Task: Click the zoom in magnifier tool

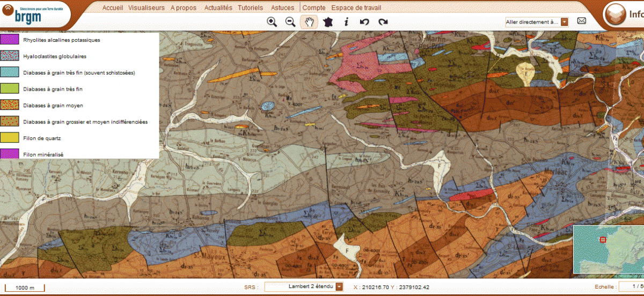Action: 272,22
